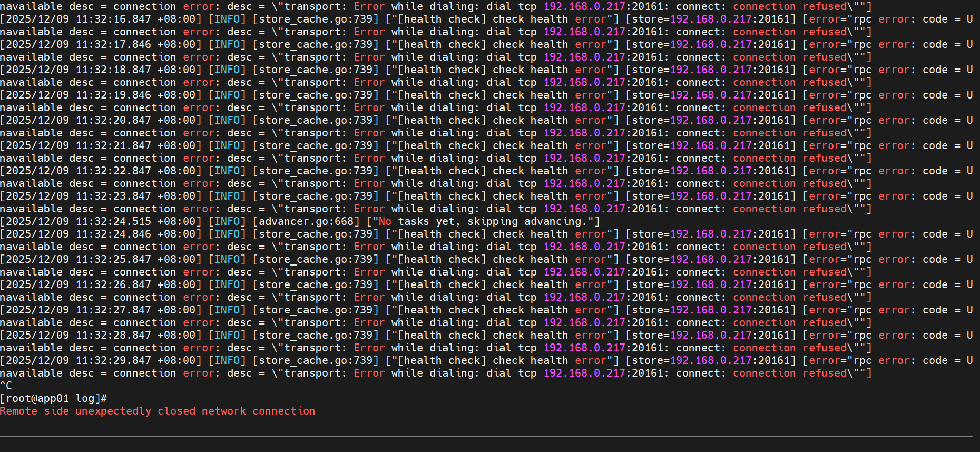Click the timestamp 11:32:25.847
This screenshot has width=980, height=452.
[x=113, y=260]
